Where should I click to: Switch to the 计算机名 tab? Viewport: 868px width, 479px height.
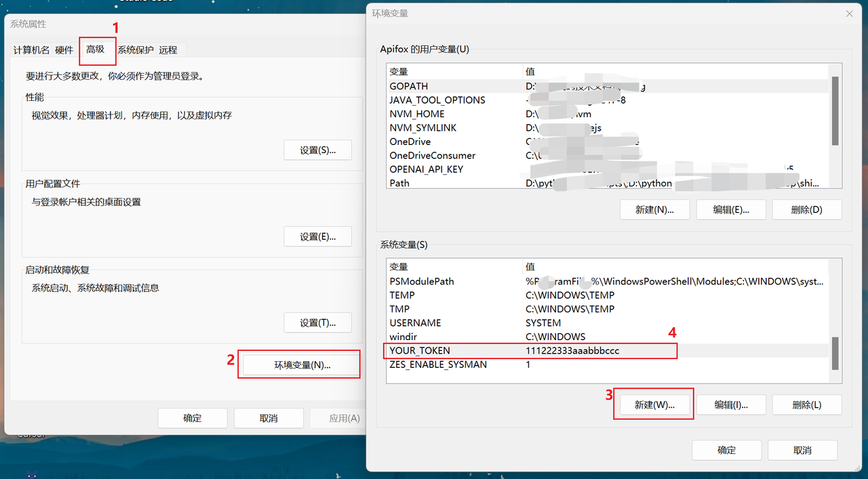[x=31, y=49]
